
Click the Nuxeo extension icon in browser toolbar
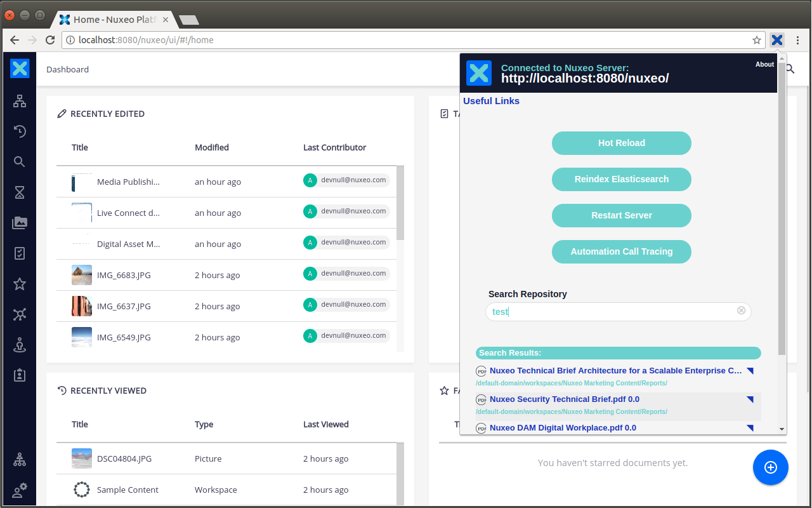777,40
